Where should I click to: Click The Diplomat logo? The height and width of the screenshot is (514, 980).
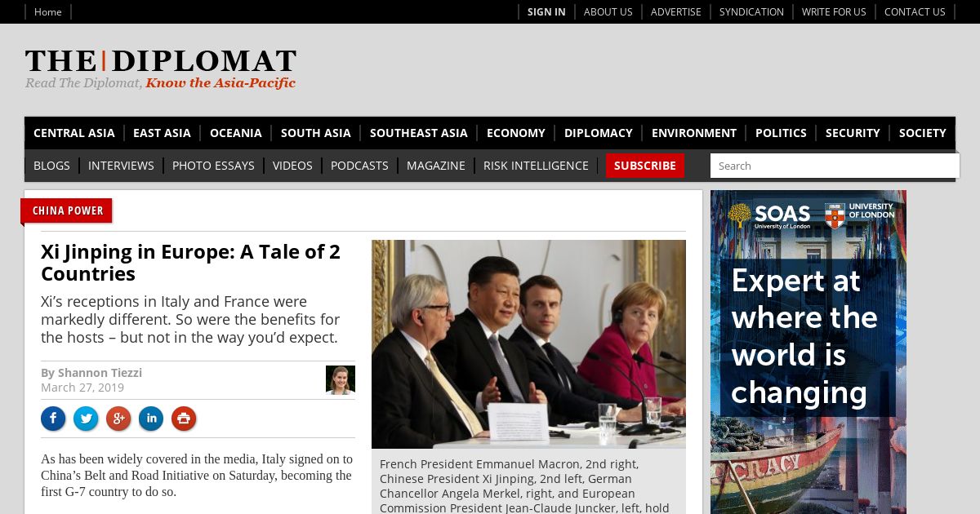click(x=161, y=61)
